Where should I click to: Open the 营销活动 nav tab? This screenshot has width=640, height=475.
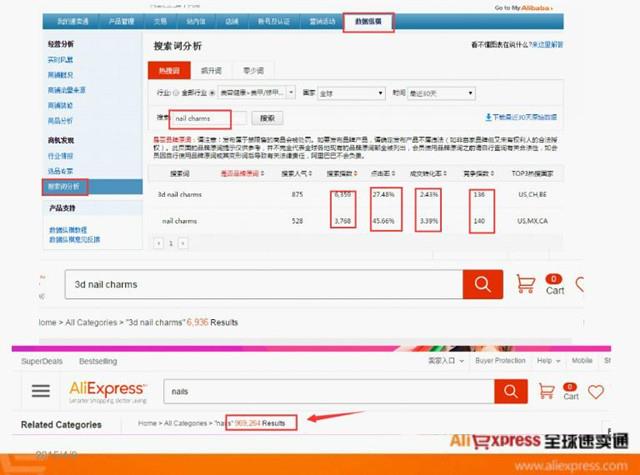coord(322,21)
